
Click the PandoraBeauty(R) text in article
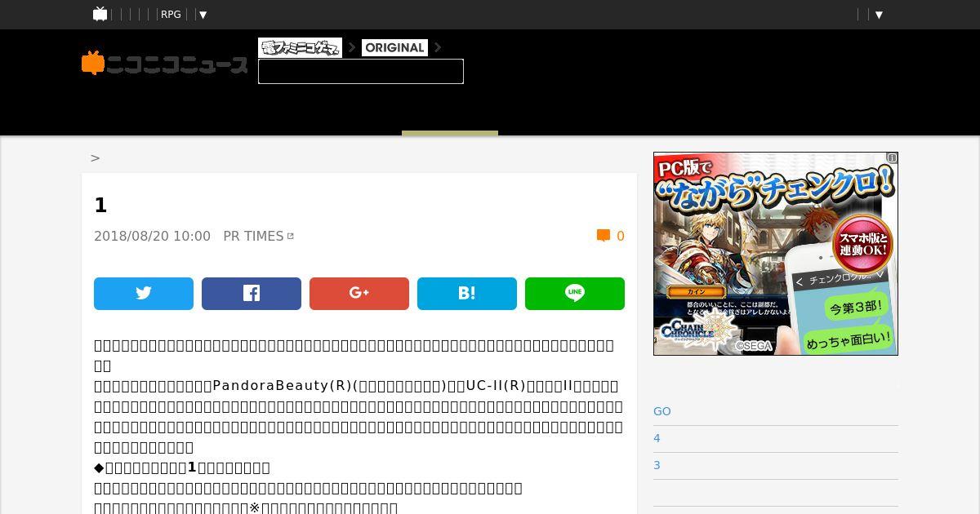tap(282, 386)
